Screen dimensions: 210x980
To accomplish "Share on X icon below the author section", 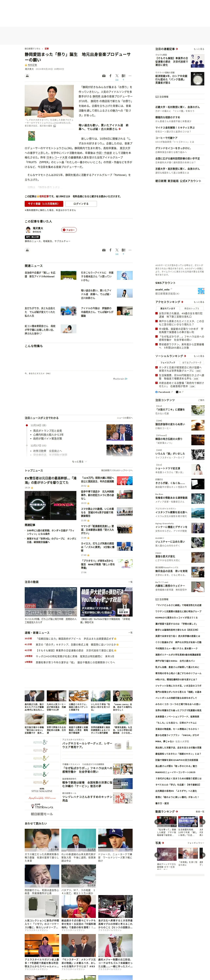I will (x=117, y=250).
